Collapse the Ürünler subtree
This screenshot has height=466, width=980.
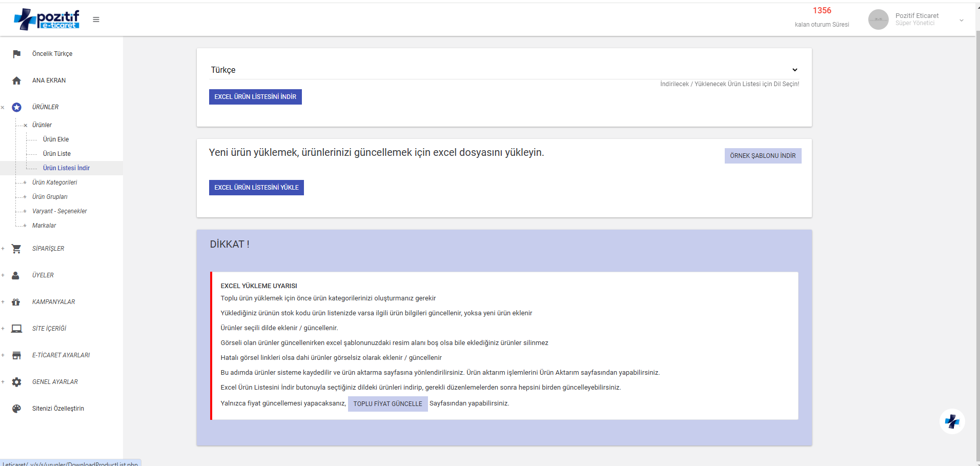coord(25,125)
